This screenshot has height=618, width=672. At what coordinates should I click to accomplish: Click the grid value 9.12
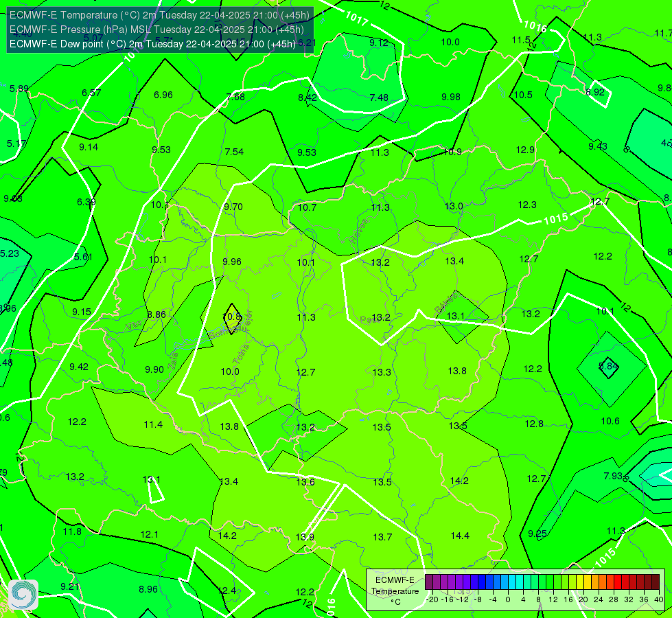coord(379,43)
